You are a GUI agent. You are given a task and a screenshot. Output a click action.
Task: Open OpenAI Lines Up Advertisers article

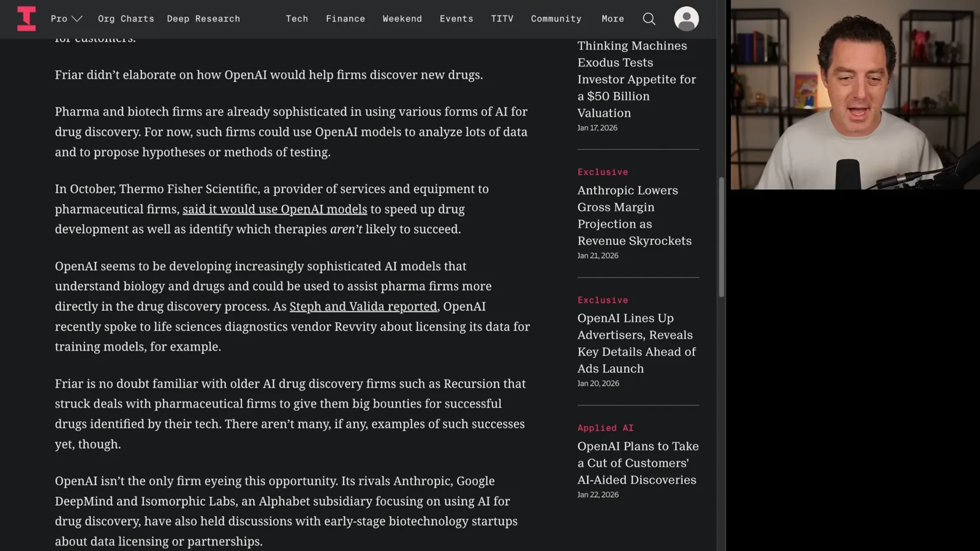pyautogui.click(x=636, y=343)
